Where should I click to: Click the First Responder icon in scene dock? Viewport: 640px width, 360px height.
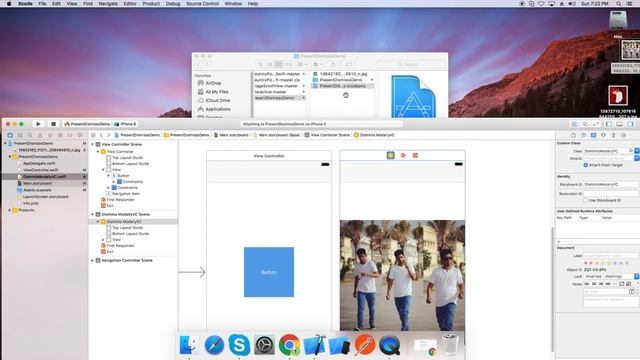[403, 155]
